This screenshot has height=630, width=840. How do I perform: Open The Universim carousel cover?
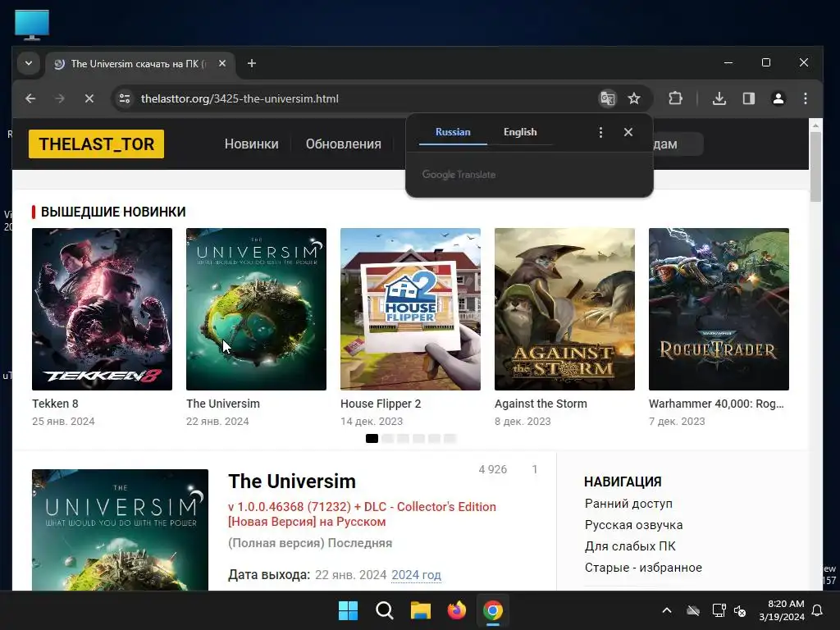point(256,309)
